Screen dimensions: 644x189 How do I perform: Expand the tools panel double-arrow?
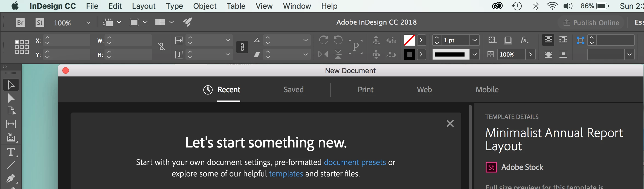(x=5, y=67)
